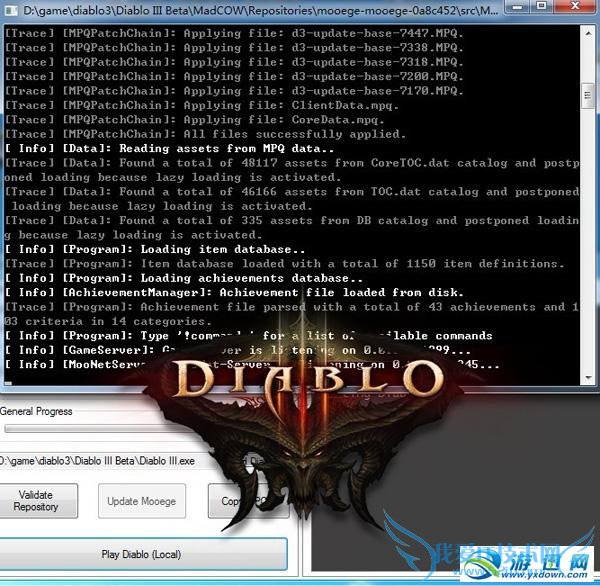Viewport: 600px width, 586px height.
Task: Close the console window
Action: click(575, 7)
